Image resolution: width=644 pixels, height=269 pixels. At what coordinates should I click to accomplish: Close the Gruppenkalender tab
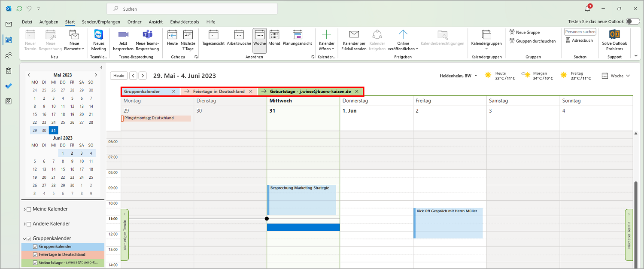tap(173, 92)
